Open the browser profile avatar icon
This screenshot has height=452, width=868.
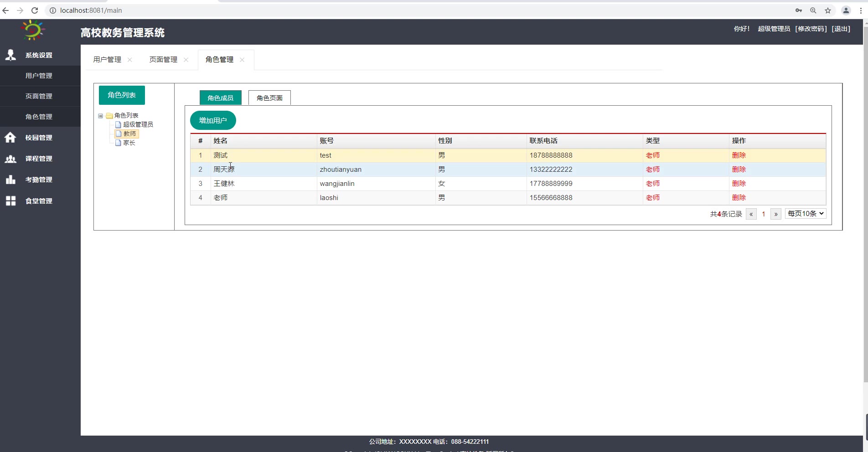point(846,10)
